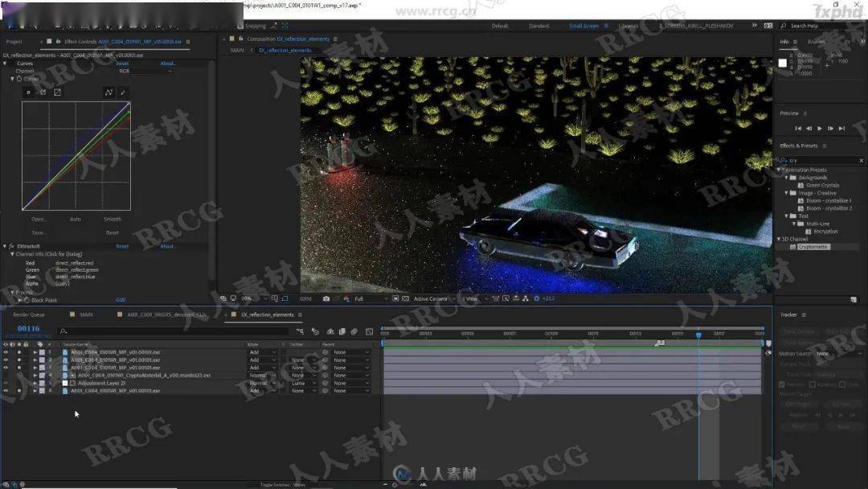868x489 pixels.
Task: Select the Cryptomatte effect preset
Action: click(813, 247)
